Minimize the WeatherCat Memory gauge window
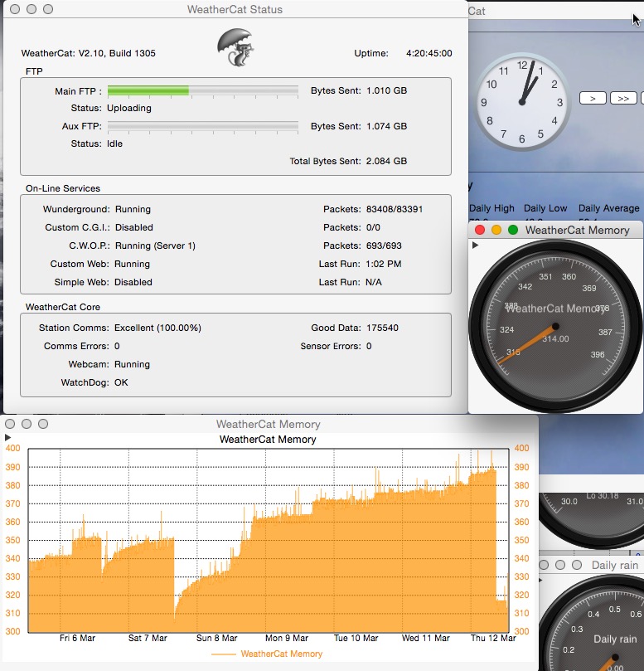644x671 pixels. click(x=496, y=230)
